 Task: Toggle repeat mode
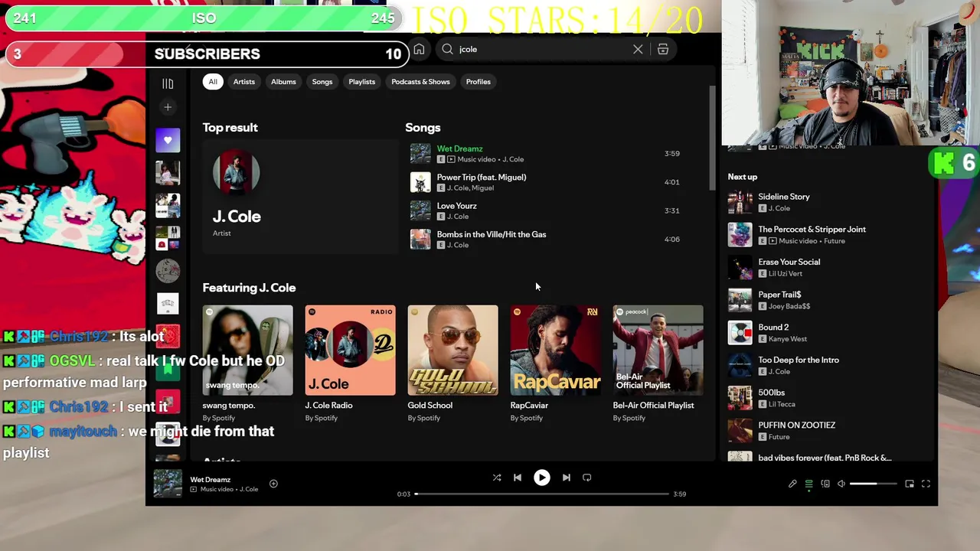coord(587,478)
